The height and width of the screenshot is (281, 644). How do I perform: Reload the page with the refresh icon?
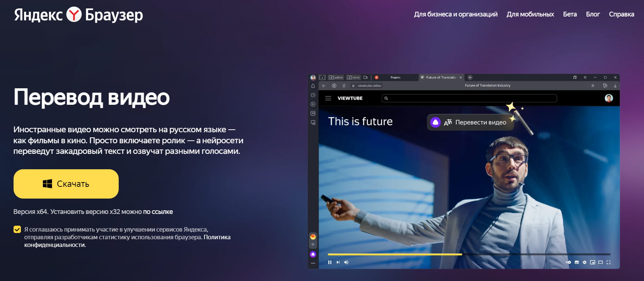click(x=344, y=86)
